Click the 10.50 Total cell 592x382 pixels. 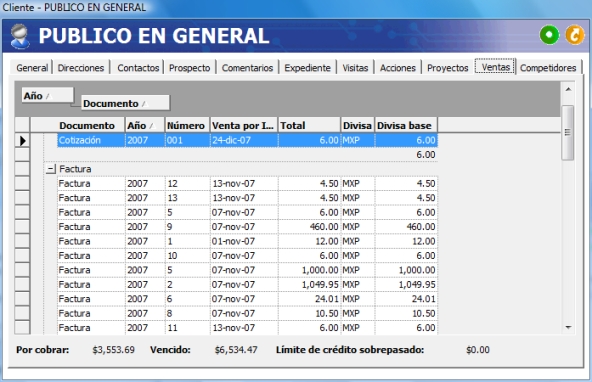pos(309,313)
